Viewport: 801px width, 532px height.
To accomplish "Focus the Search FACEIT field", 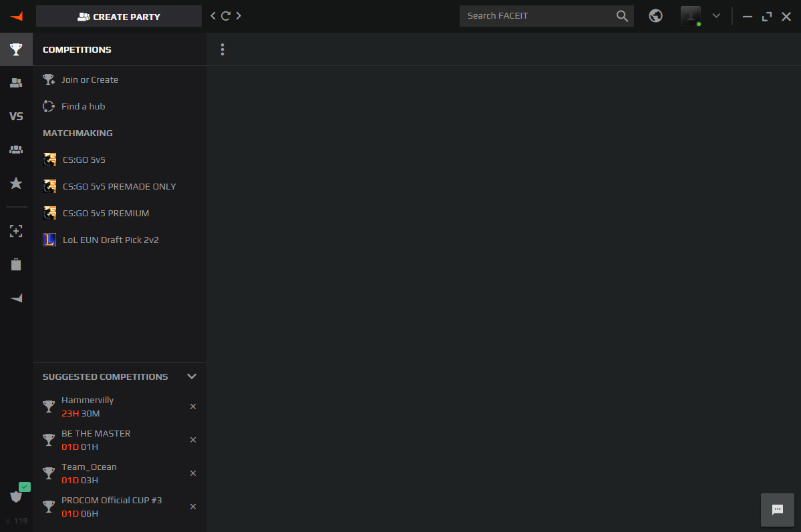I will (546, 16).
